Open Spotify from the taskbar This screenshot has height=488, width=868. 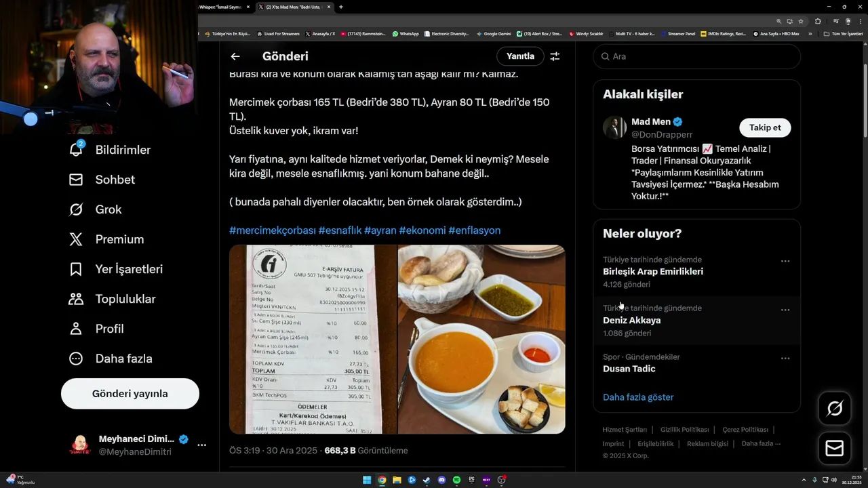[456, 480]
